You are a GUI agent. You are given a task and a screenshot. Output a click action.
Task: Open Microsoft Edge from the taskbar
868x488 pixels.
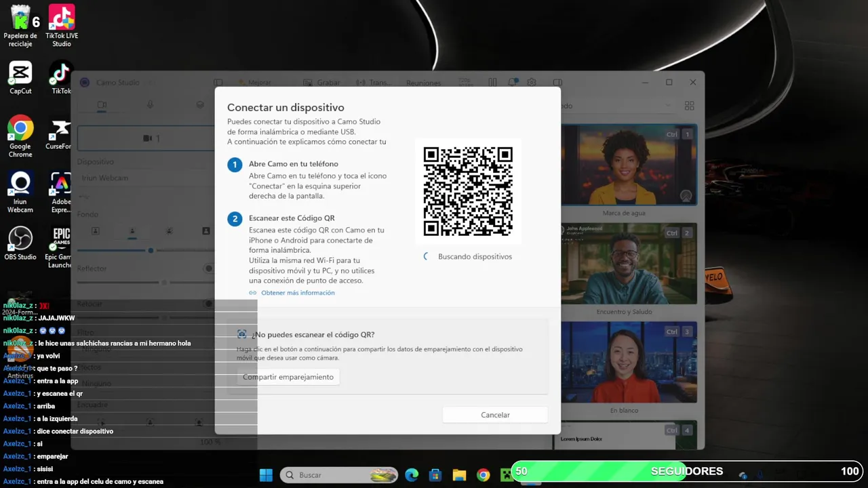pos(412,475)
